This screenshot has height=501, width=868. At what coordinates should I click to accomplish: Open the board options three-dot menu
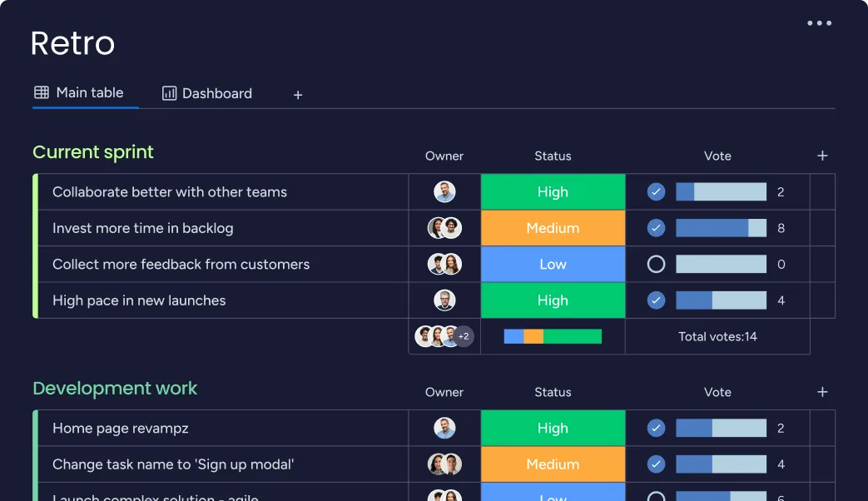pos(819,22)
